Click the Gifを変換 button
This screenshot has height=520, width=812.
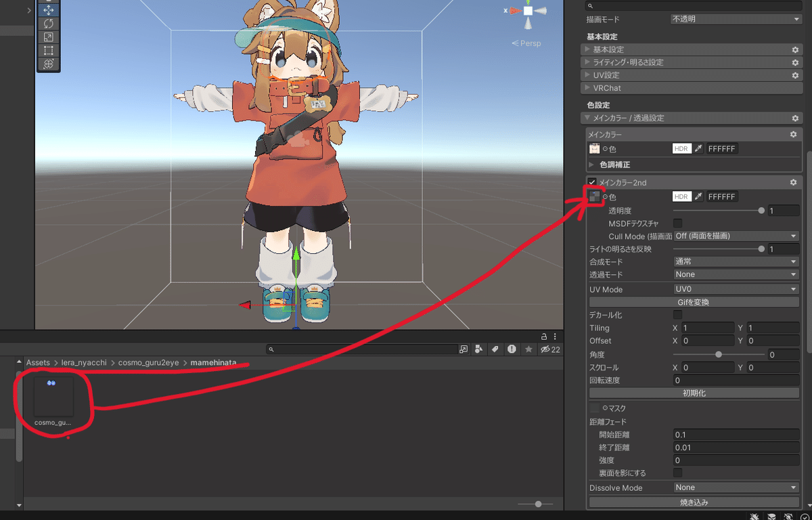(694, 302)
